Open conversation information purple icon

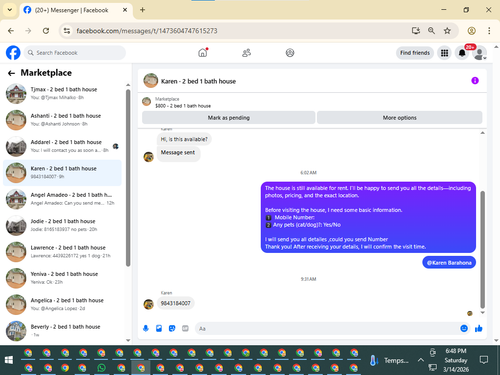pos(475,81)
